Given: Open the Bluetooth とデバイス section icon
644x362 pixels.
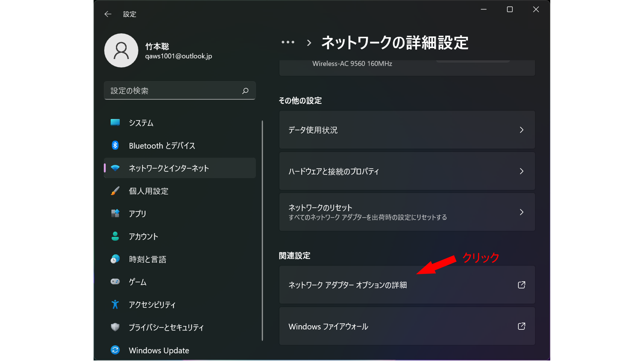Looking at the screenshot, I should click(x=115, y=145).
